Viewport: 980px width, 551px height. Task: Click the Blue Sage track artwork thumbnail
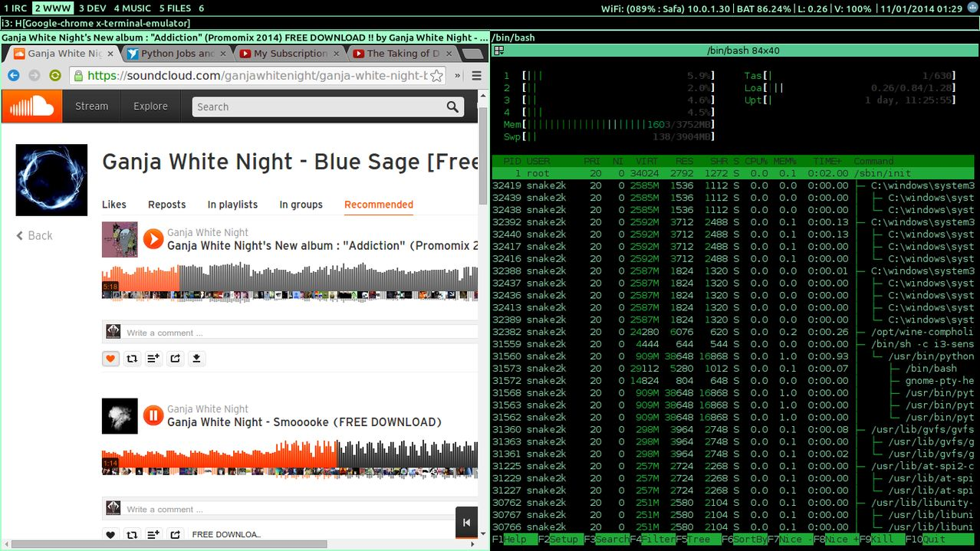coord(51,180)
